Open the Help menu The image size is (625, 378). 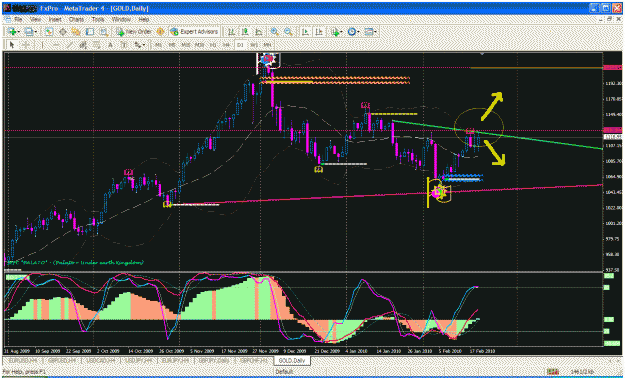[144, 19]
